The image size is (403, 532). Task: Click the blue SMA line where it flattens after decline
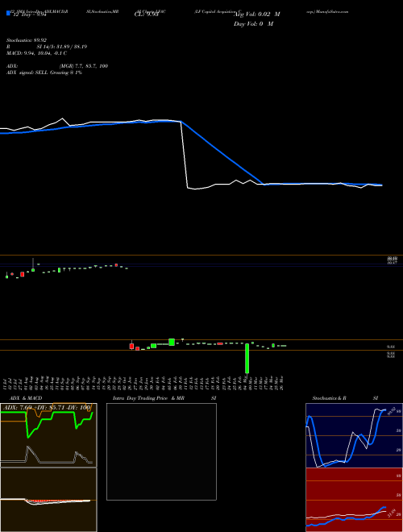(x=264, y=185)
